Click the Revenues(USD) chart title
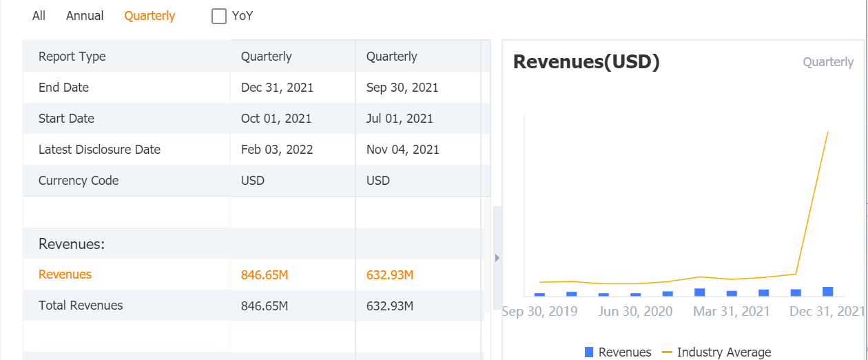868x360 pixels. 587,62
